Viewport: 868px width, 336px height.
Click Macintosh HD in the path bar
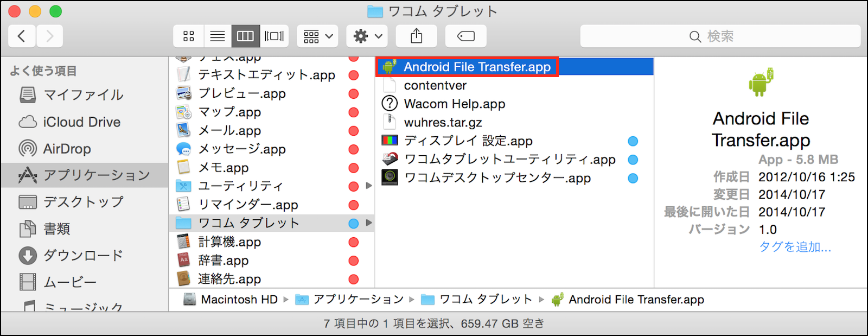231,300
